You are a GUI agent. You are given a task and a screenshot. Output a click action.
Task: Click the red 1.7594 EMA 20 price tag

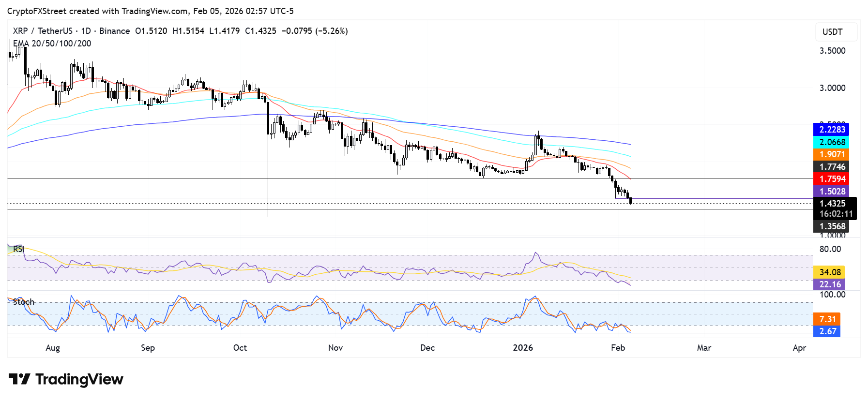point(831,179)
